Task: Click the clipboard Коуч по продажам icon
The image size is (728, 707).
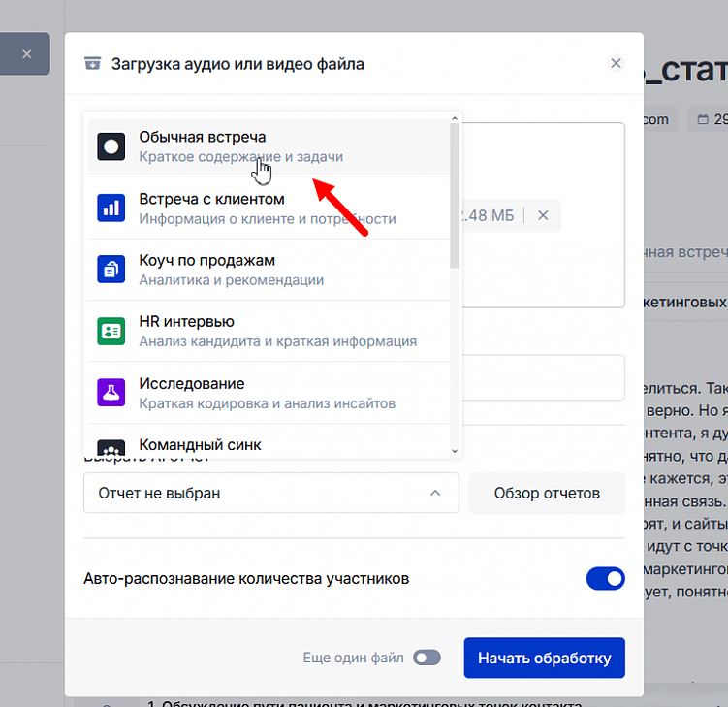Action: tap(111, 269)
